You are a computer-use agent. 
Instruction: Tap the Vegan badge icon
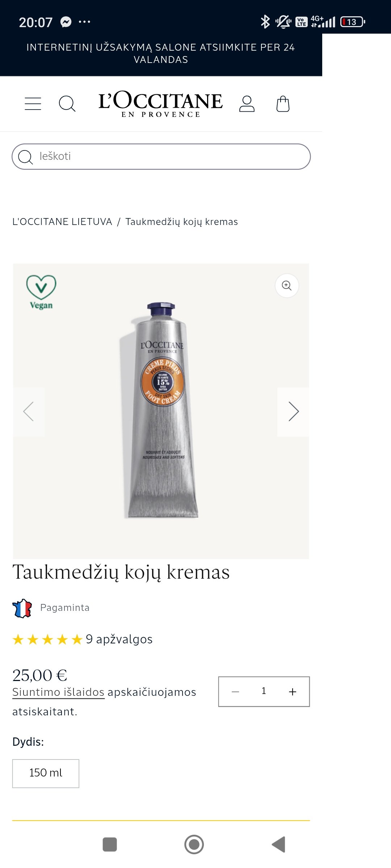[41, 293]
